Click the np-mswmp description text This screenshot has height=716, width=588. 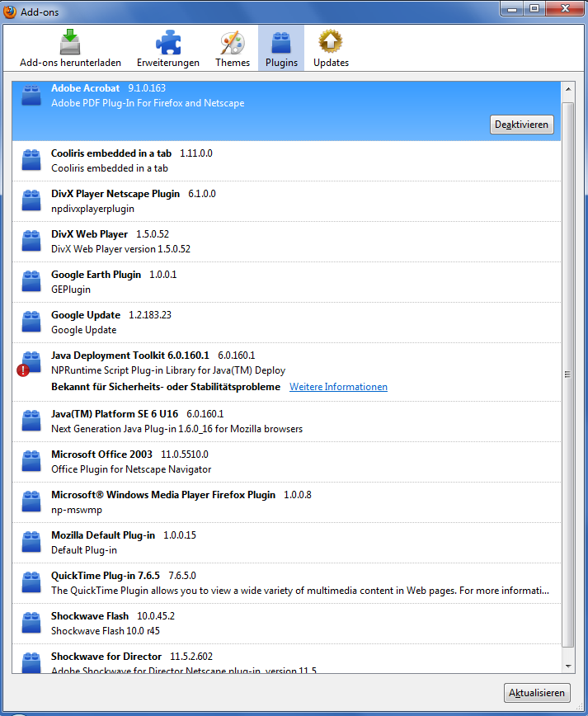77,510
